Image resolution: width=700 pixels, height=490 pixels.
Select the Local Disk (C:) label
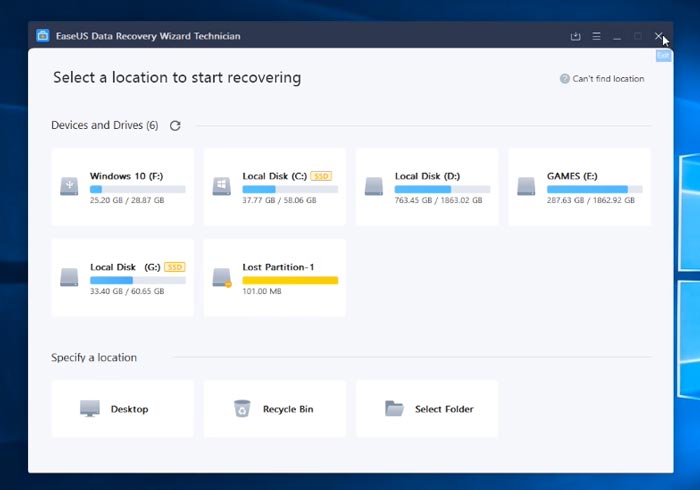point(275,176)
